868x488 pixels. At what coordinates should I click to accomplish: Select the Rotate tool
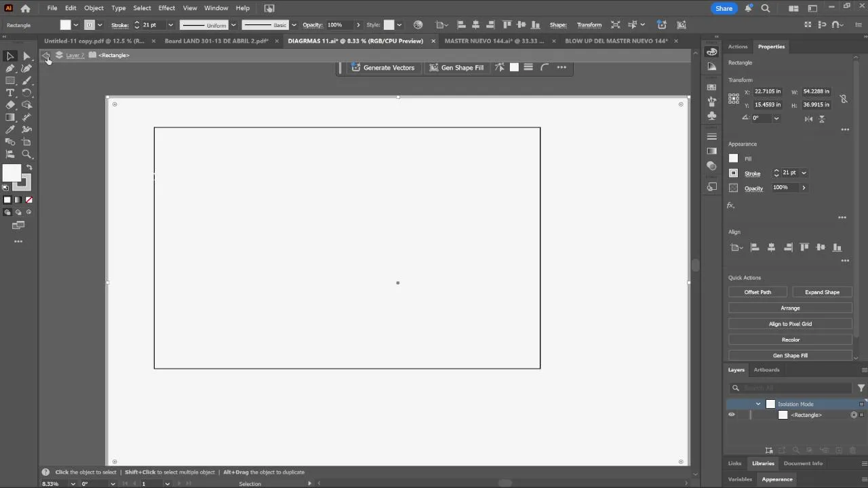tap(26, 93)
